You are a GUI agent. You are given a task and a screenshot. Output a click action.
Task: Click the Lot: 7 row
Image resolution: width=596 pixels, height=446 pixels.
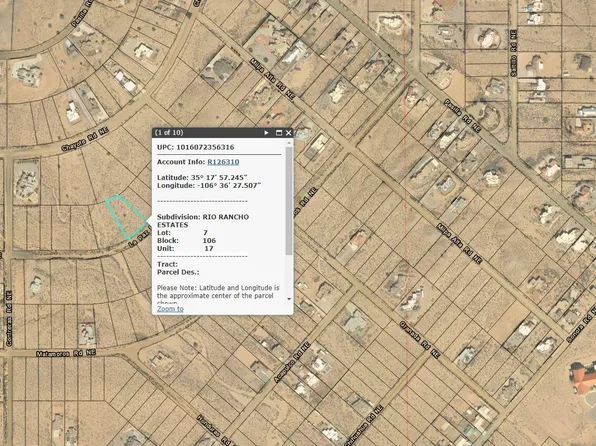click(x=182, y=233)
